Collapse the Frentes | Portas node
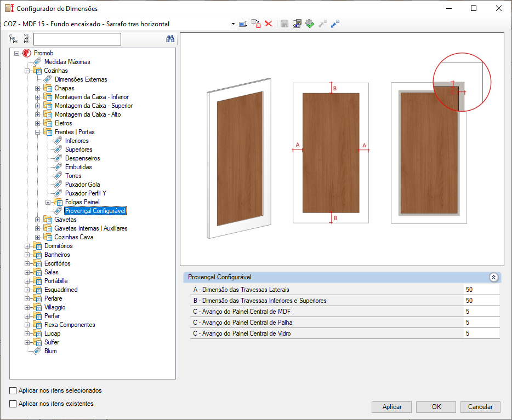 pos(38,132)
